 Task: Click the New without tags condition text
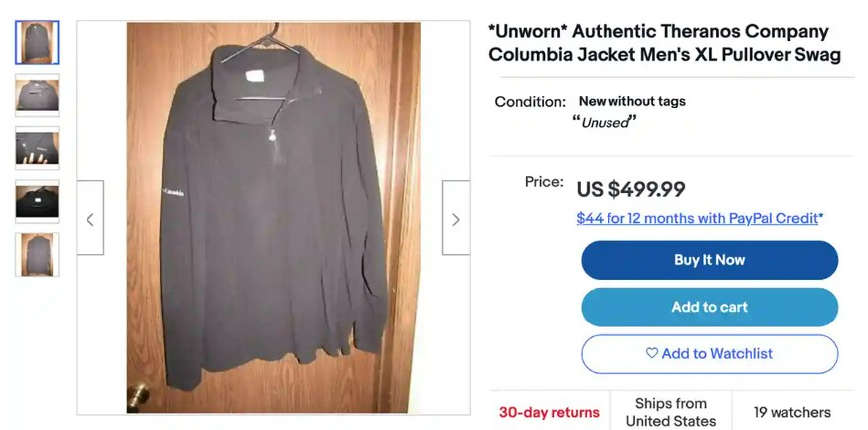point(632,101)
